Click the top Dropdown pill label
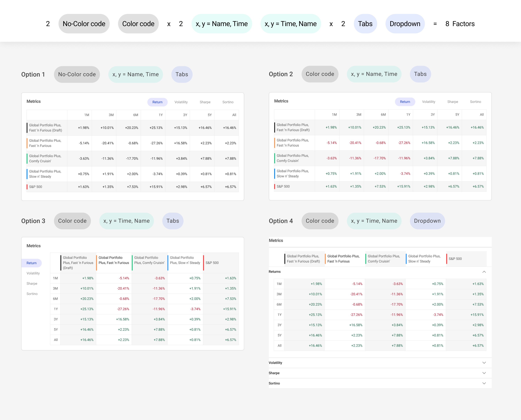The image size is (521, 420). click(405, 24)
